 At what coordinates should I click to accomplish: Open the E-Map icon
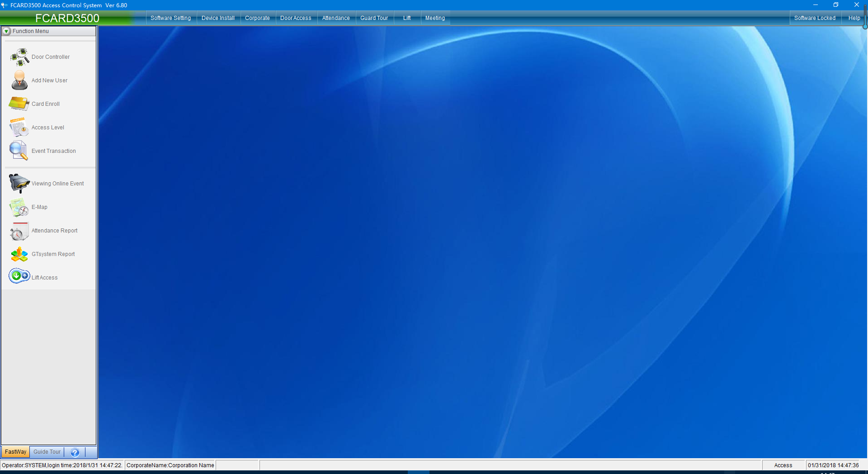click(19, 207)
